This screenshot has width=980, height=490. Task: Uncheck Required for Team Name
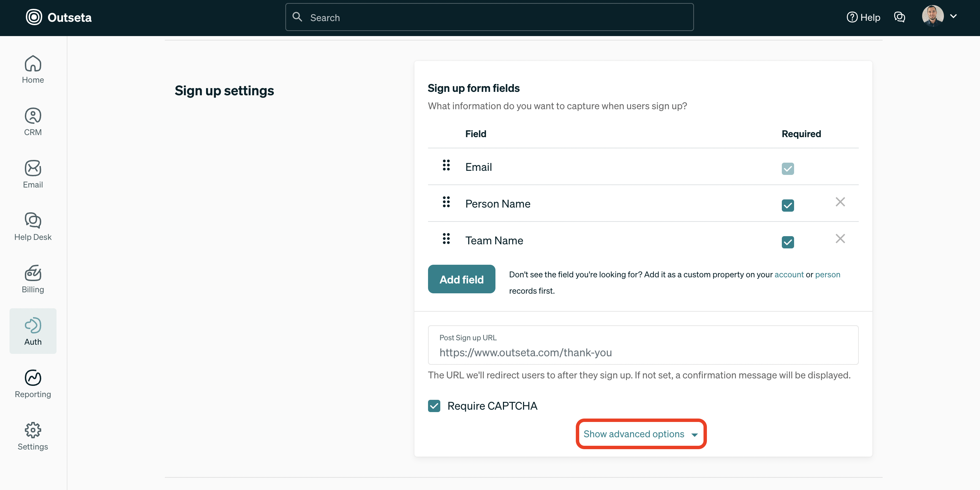[788, 242]
